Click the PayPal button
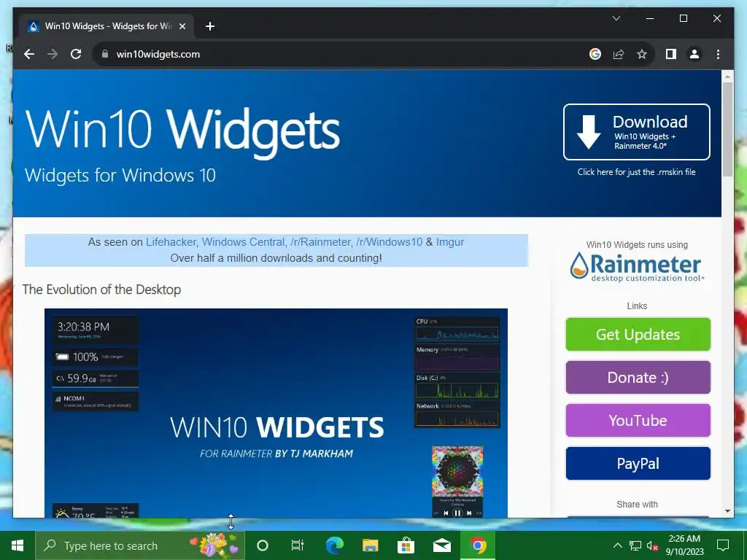The image size is (747, 560). pos(638,463)
